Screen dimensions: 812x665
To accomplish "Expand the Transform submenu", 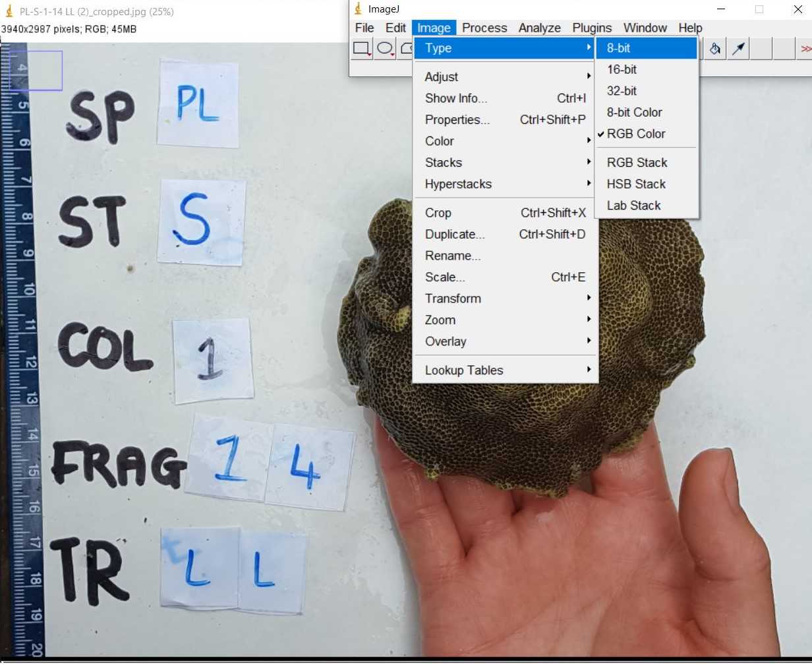I will pyautogui.click(x=505, y=299).
